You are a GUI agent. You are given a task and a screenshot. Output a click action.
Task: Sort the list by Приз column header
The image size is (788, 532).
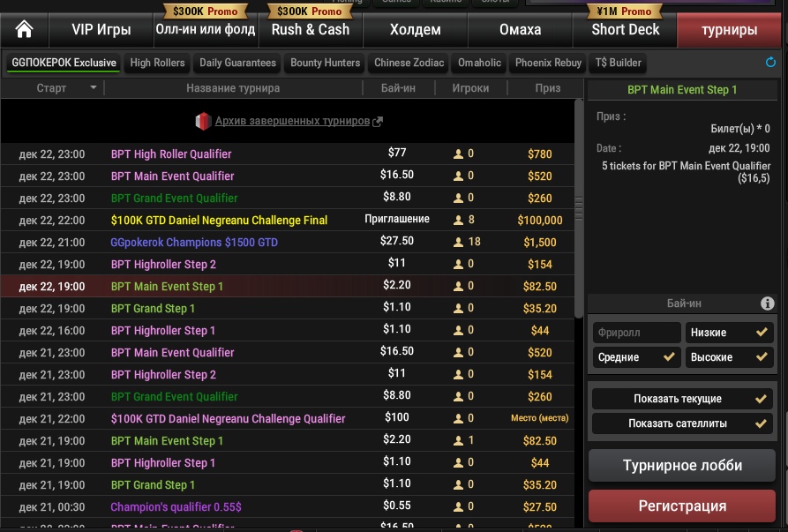tap(547, 88)
